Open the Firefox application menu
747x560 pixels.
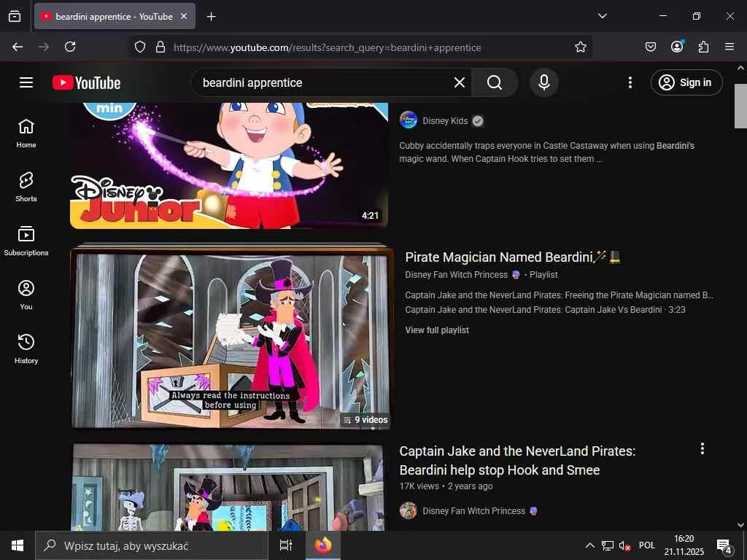click(x=729, y=47)
